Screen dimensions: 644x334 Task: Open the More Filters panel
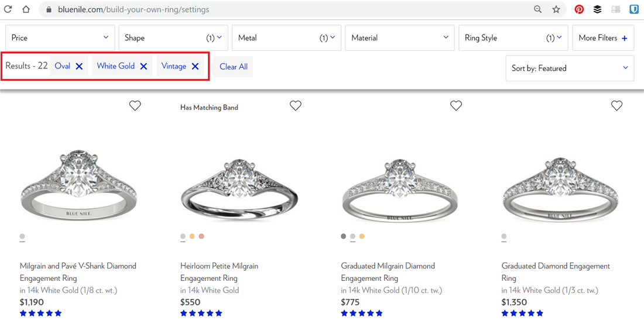[x=604, y=38]
